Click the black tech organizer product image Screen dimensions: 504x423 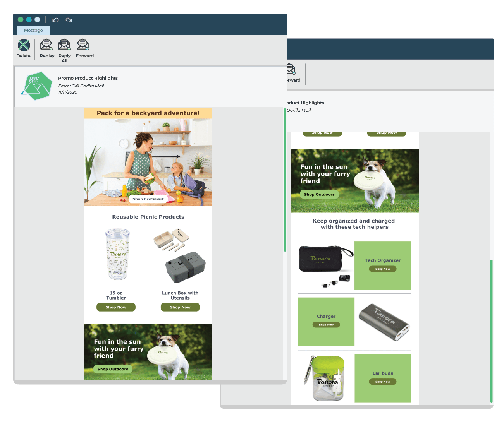point(326,266)
